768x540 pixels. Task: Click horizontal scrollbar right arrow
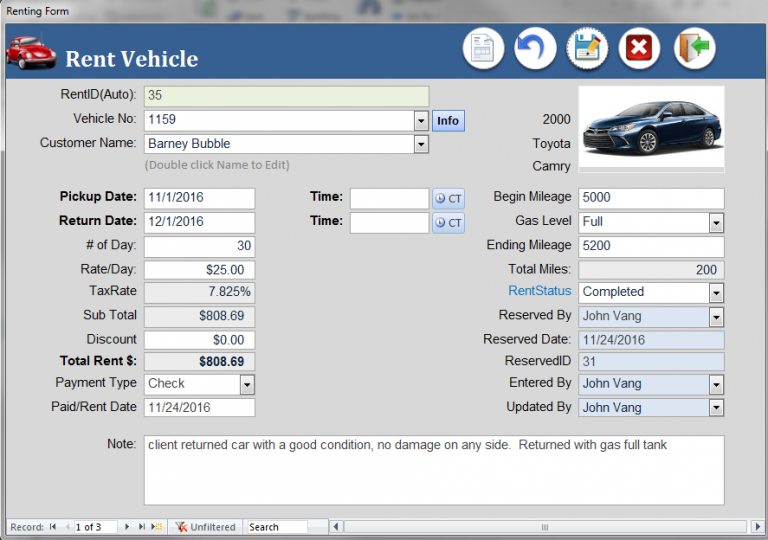(x=757, y=527)
